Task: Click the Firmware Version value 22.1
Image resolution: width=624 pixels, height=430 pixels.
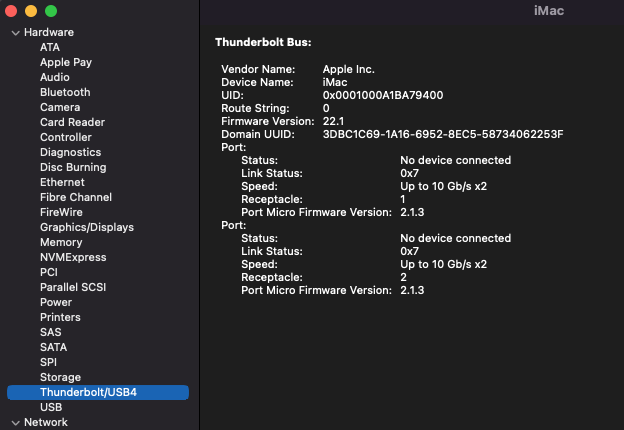Action: pos(333,121)
